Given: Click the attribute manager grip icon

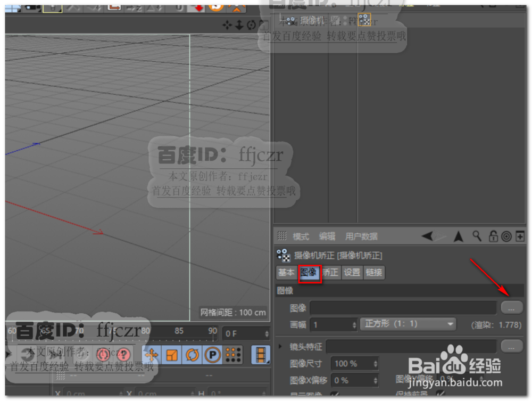Looking at the screenshot, I should (282, 235).
